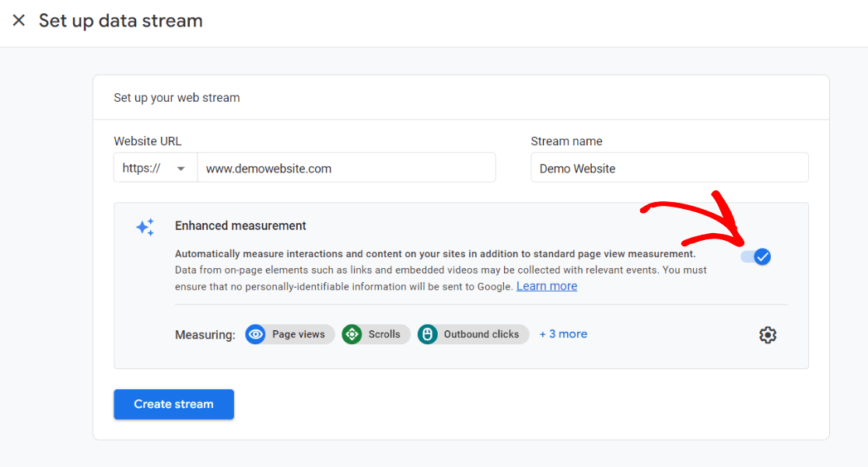
Task: Disable the Enhanced measurement toggle
Action: [x=755, y=256]
